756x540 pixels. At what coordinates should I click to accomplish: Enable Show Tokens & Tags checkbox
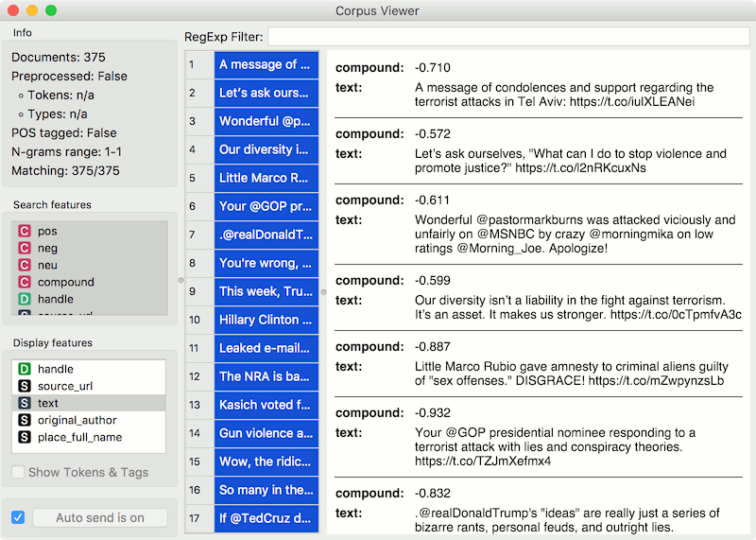18,472
